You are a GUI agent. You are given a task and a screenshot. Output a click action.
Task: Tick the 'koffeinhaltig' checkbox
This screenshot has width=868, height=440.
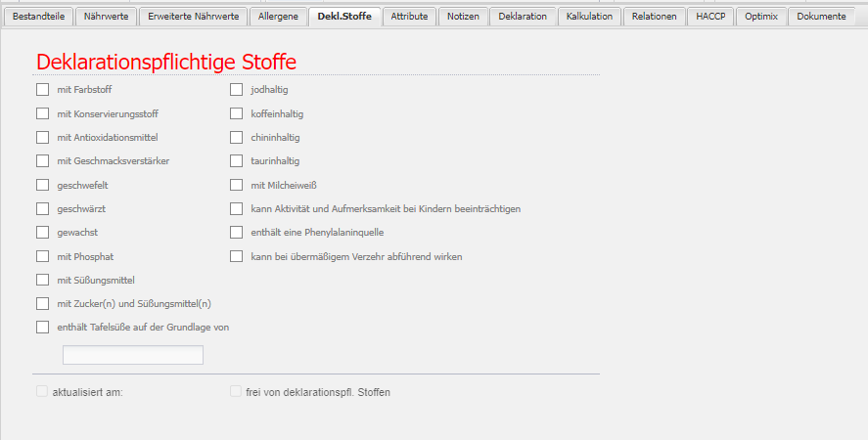point(236,113)
